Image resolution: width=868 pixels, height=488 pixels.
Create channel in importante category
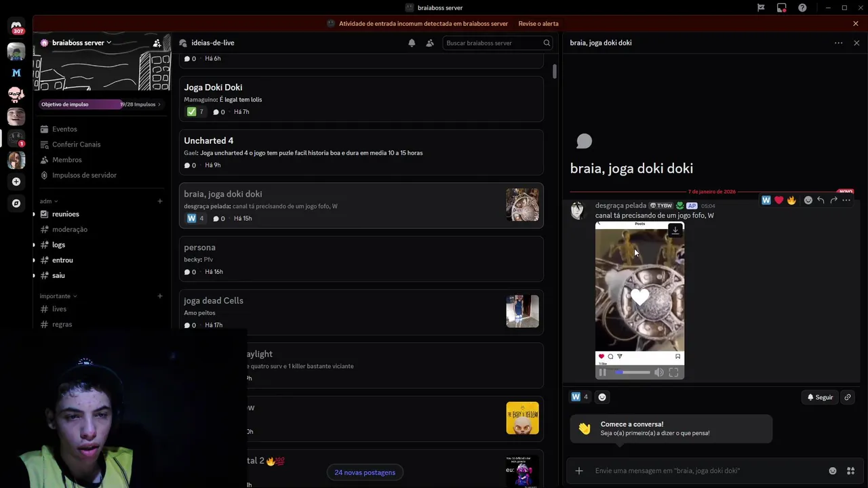click(160, 296)
